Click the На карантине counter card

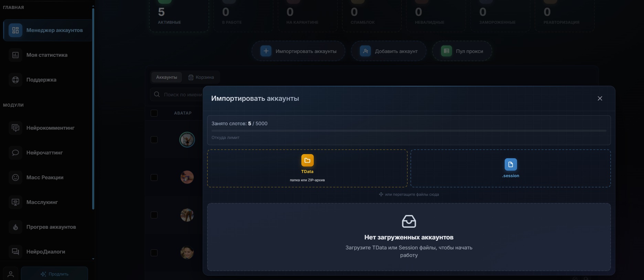(x=308, y=16)
